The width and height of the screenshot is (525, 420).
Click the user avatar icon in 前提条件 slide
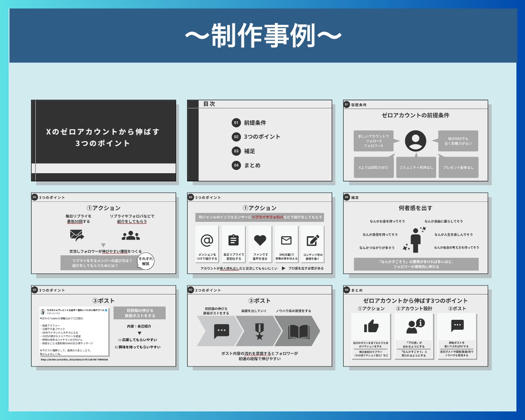coord(416,141)
